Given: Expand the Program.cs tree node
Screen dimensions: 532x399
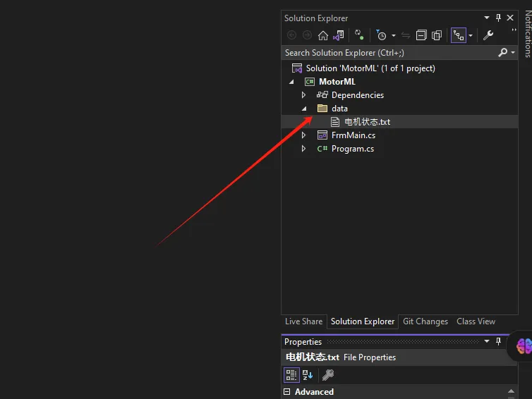Looking at the screenshot, I should (x=304, y=149).
